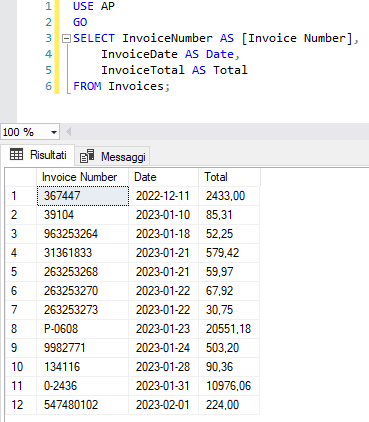Select total cell 10976,06
The height and width of the screenshot is (422, 369).
pos(229,386)
